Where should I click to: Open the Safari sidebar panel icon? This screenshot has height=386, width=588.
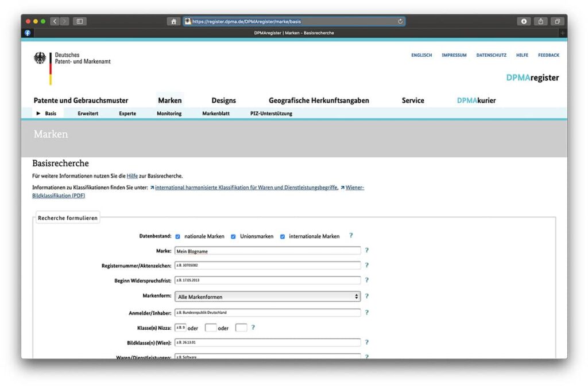79,21
